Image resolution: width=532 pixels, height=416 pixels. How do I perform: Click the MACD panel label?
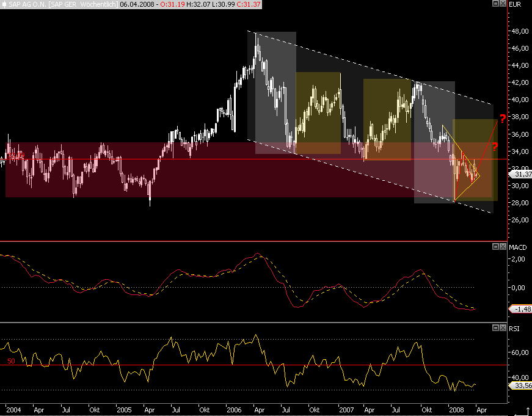518,247
